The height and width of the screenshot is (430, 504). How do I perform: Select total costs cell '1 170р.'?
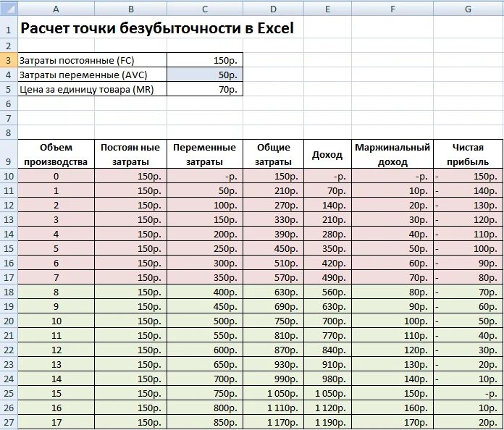(273, 422)
